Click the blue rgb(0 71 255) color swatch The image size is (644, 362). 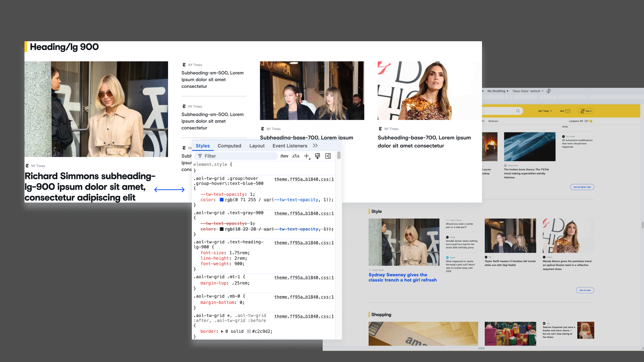point(221,200)
